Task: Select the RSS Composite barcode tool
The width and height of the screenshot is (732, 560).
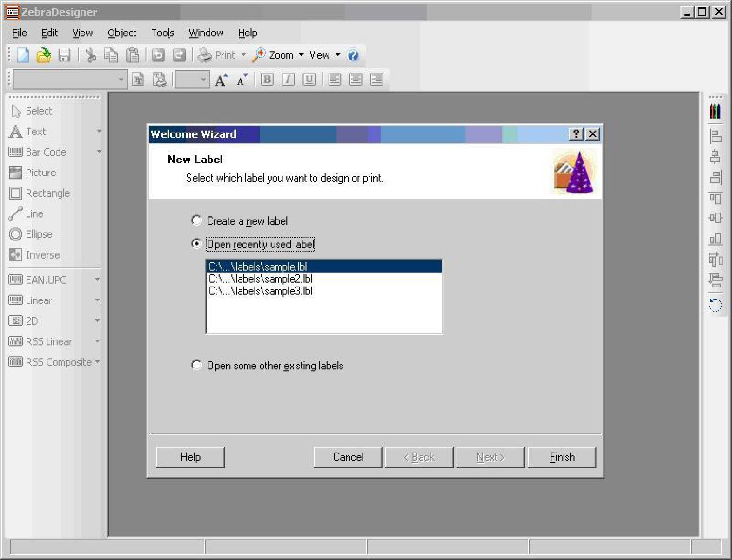Action: [50, 362]
